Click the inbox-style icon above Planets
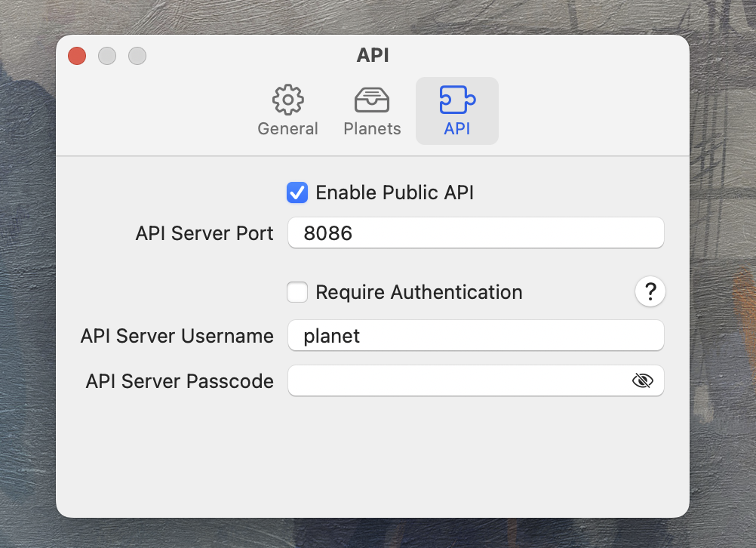This screenshot has width=756, height=548. click(x=371, y=99)
